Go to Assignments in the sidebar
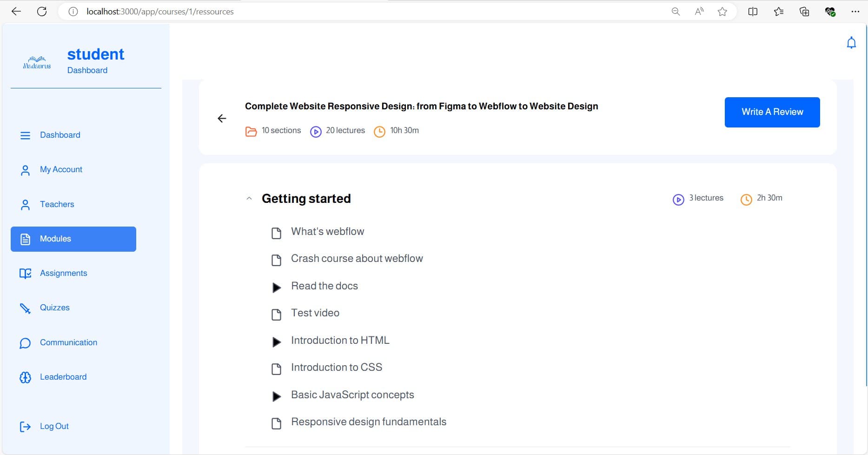Viewport: 868px width, 455px height. click(x=63, y=274)
